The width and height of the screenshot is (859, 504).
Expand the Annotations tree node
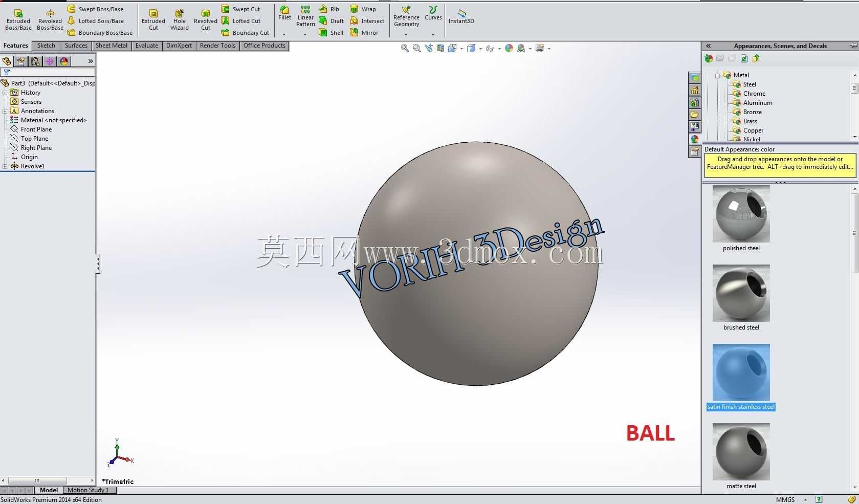(x=5, y=111)
